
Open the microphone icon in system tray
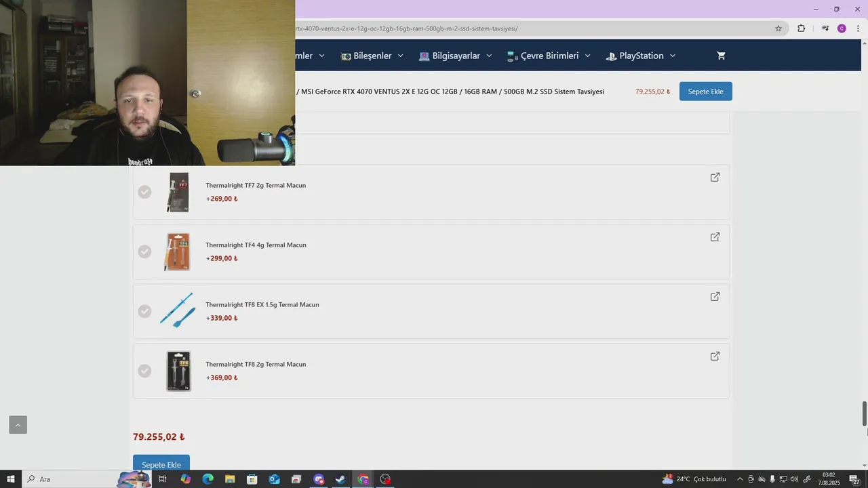coord(772,479)
